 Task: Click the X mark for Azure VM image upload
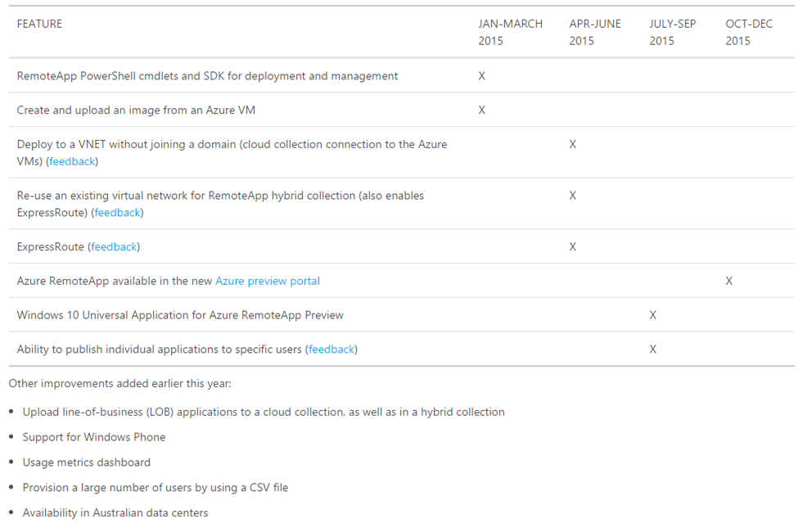click(481, 110)
